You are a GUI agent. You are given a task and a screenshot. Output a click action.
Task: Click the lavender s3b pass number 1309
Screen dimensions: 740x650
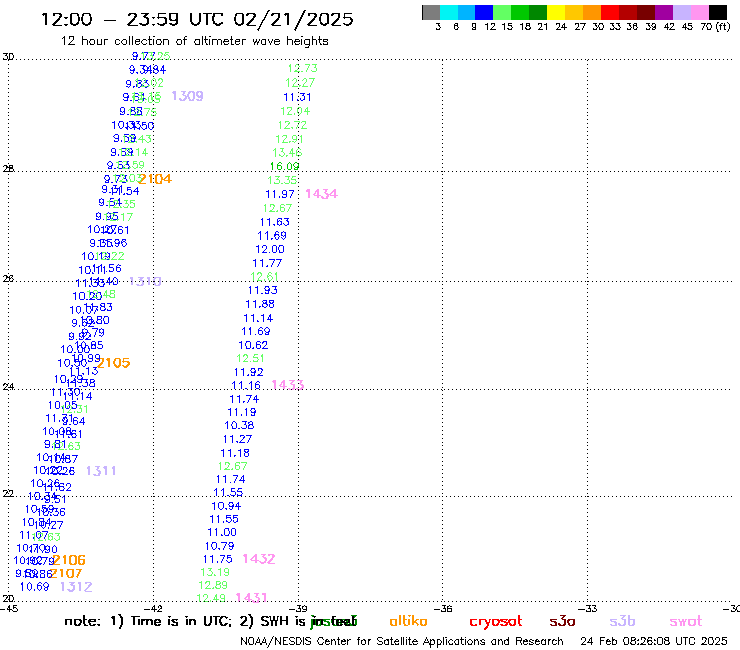click(x=187, y=96)
